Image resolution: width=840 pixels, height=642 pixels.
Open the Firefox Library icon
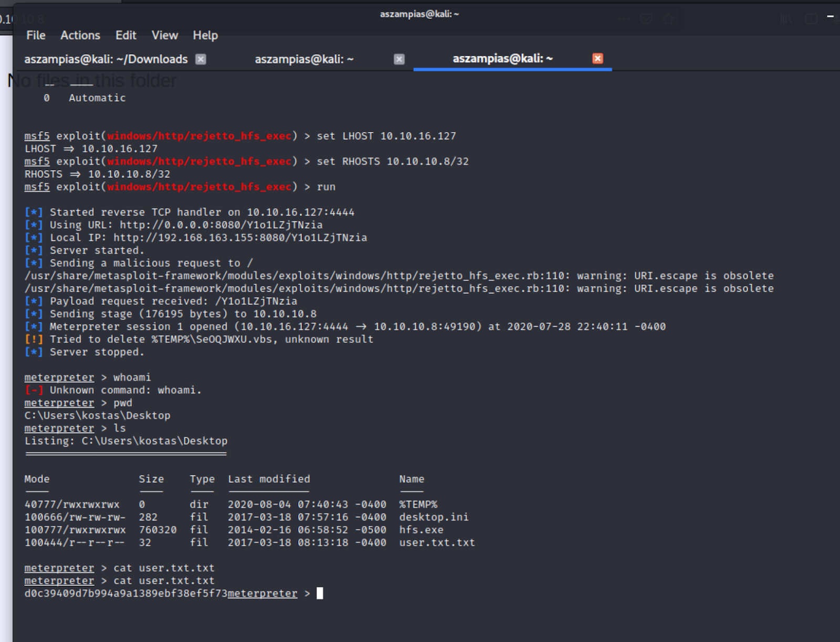[x=786, y=19]
